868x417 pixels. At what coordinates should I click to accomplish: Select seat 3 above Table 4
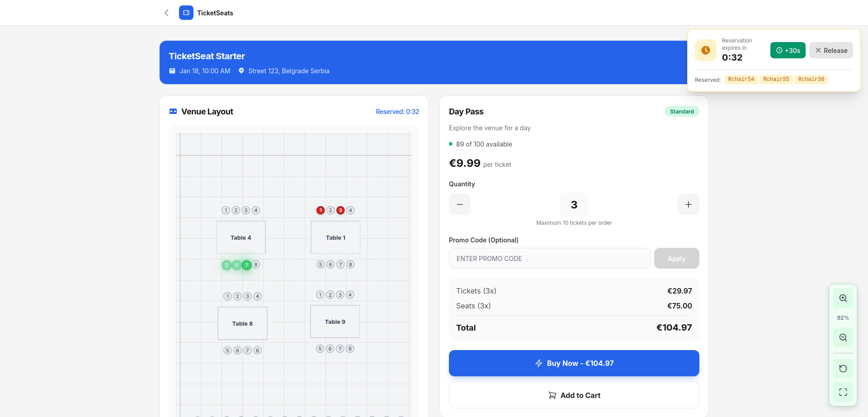(x=246, y=210)
